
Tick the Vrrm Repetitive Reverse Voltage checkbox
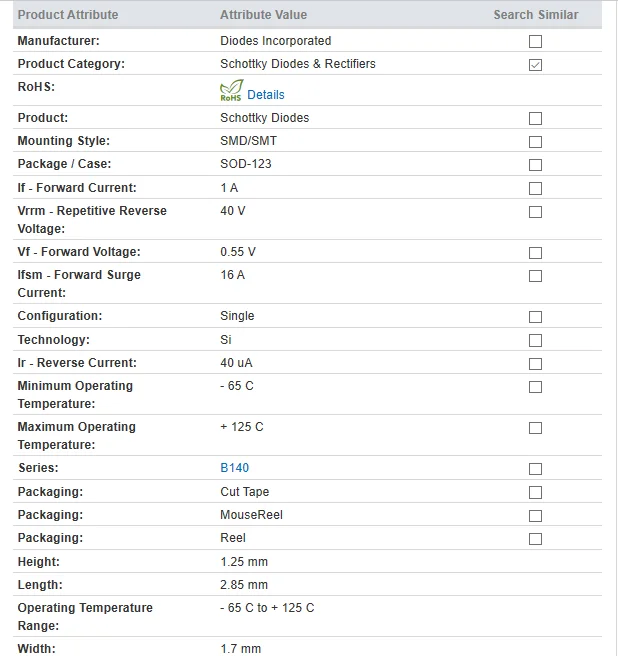(535, 212)
